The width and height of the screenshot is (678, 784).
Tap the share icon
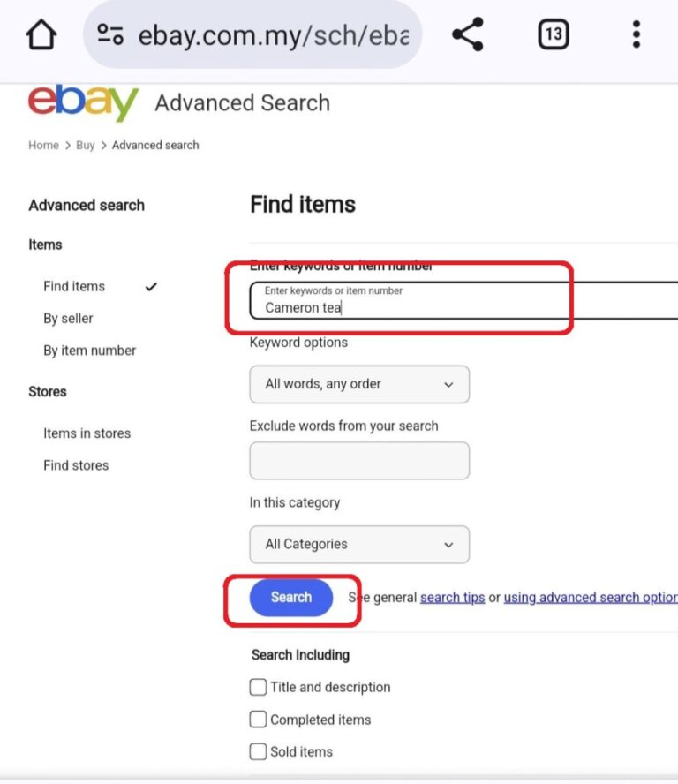pos(467,35)
